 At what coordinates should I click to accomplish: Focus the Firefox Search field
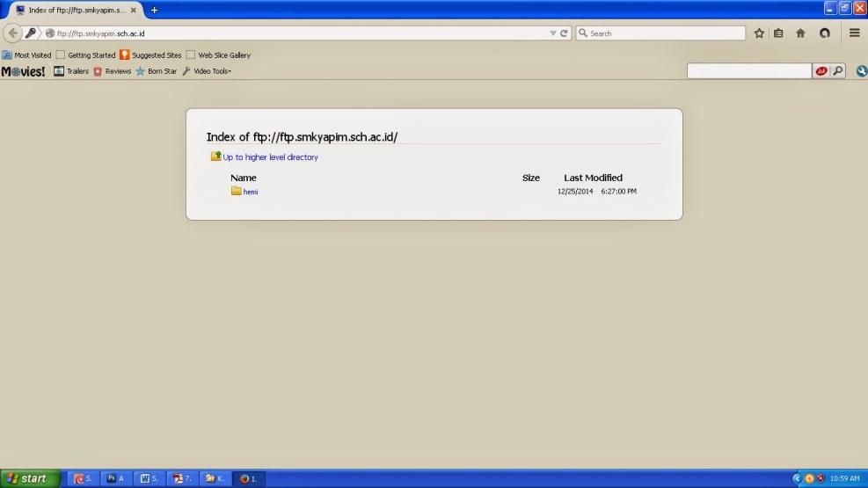click(x=660, y=33)
